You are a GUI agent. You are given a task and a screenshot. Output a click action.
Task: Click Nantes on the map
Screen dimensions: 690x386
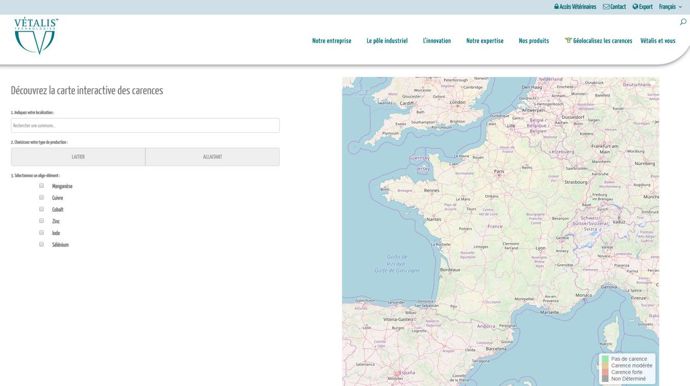(x=433, y=219)
